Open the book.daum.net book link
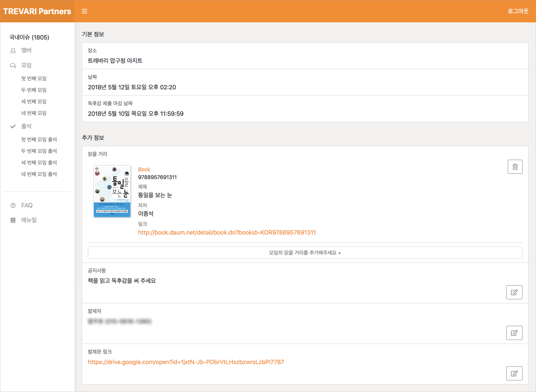The image size is (536, 392). [x=227, y=232]
